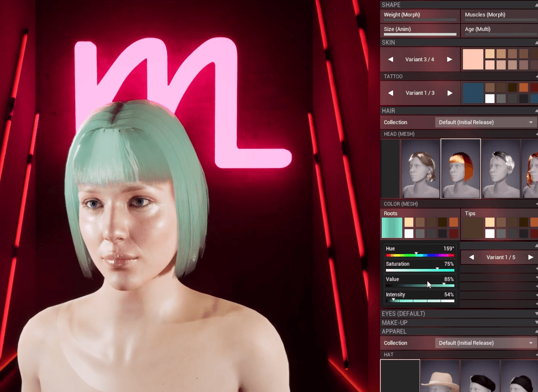Open apparel Collection dropdown

tap(486, 343)
